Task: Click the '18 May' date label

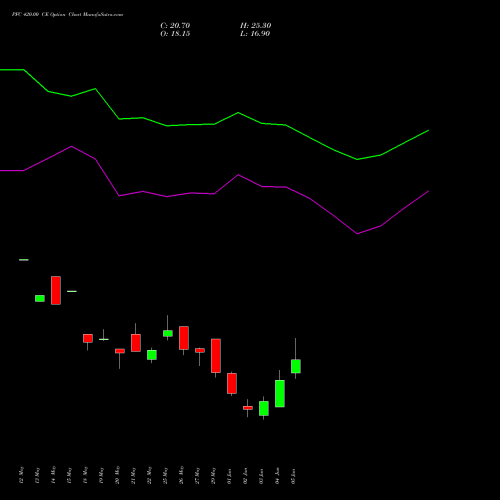Action: [86, 476]
